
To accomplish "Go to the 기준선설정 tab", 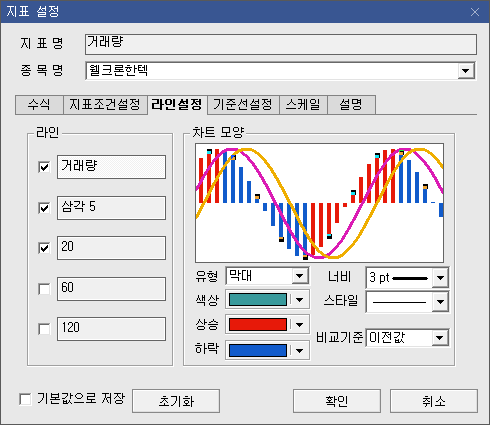I will pos(243,105).
